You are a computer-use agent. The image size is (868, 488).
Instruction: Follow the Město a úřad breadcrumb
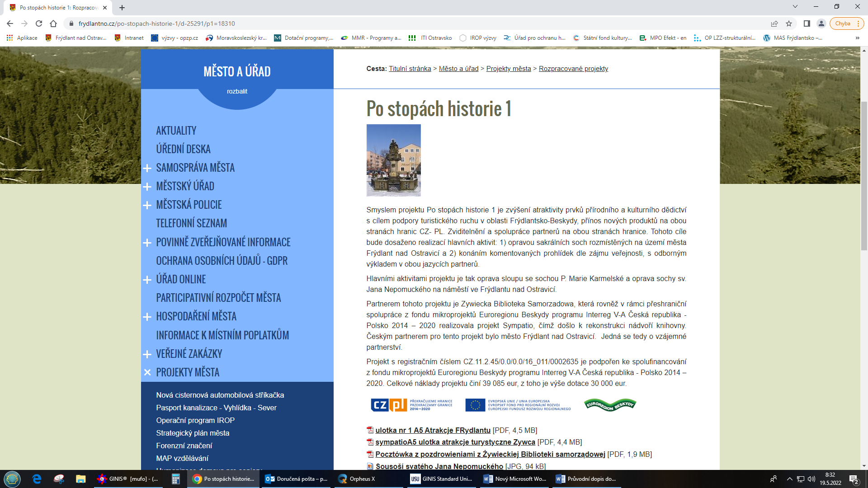tap(458, 69)
